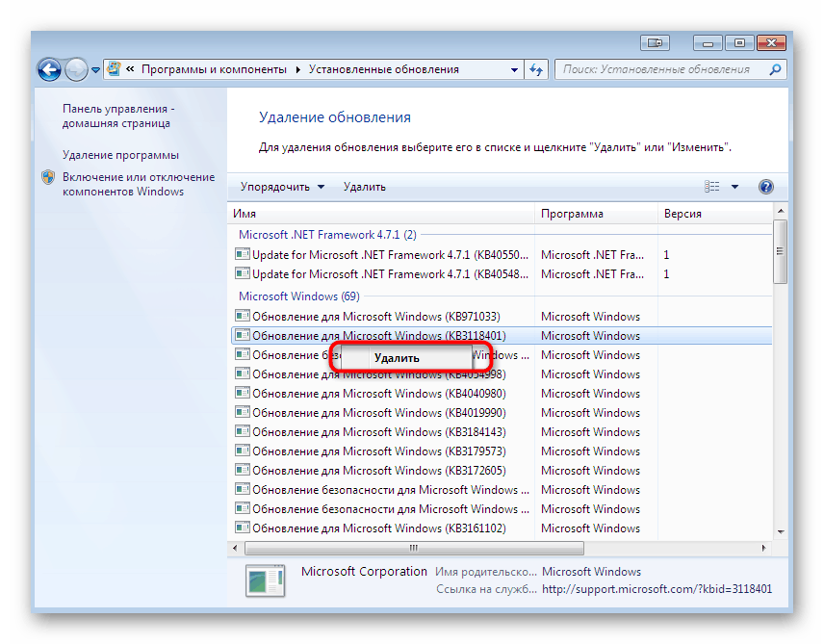Click the horizontal scrollbar thumb
This screenshot has width=824, height=644.
click(x=414, y=549)
